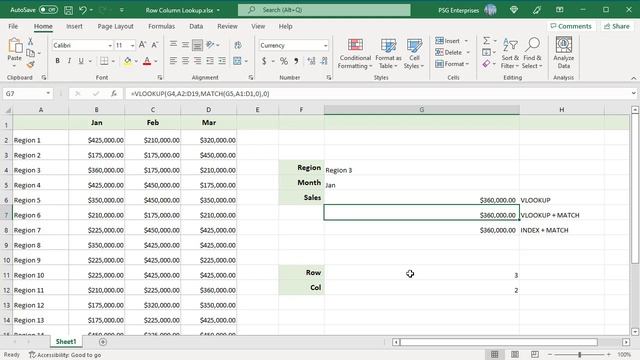Expand the formula bar

(x=633, y=93)
